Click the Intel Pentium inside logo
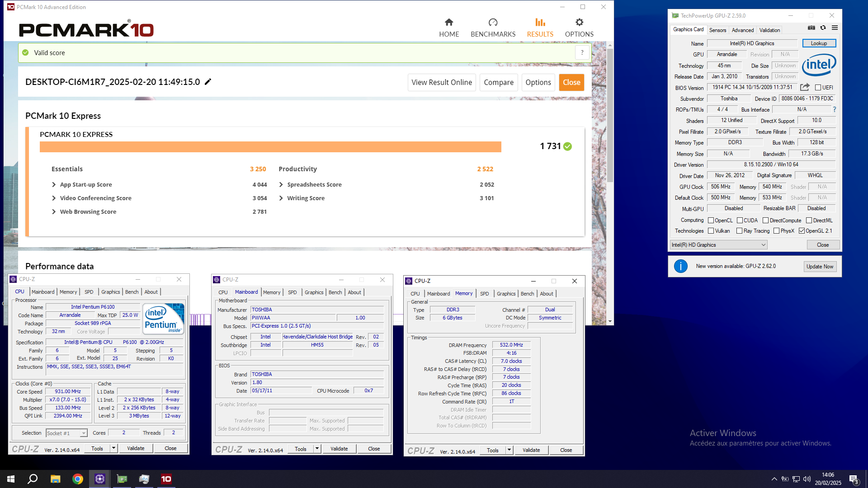Viewport: 868px width, 488px height. [x=164, y=319]
